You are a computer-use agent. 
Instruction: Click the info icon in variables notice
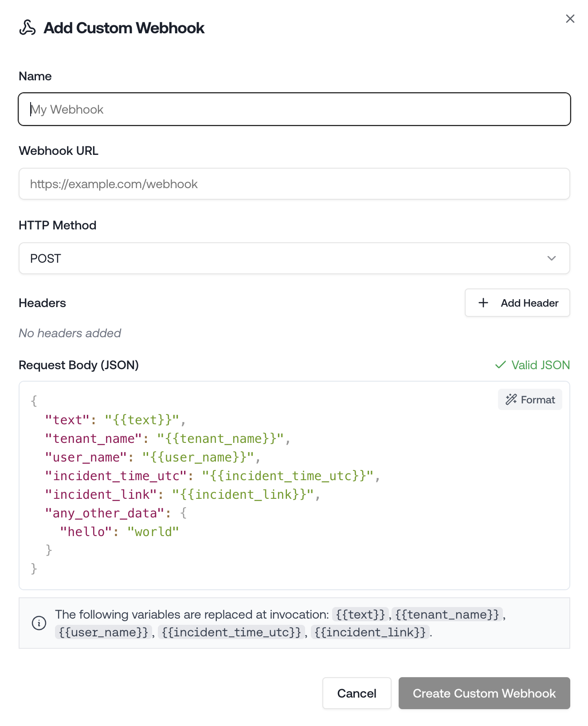click(x=39, y=623)
